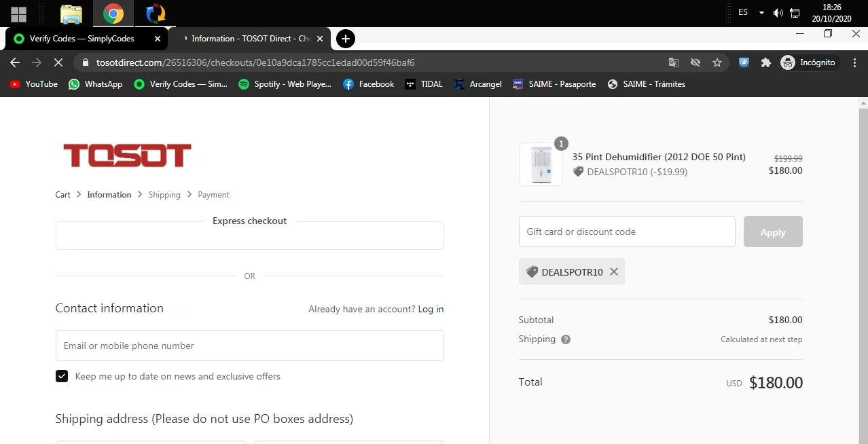Bookmark this page with the star
Image resolution: width=868 pixels, height=444 pixels.
click(x=717, y=62)
